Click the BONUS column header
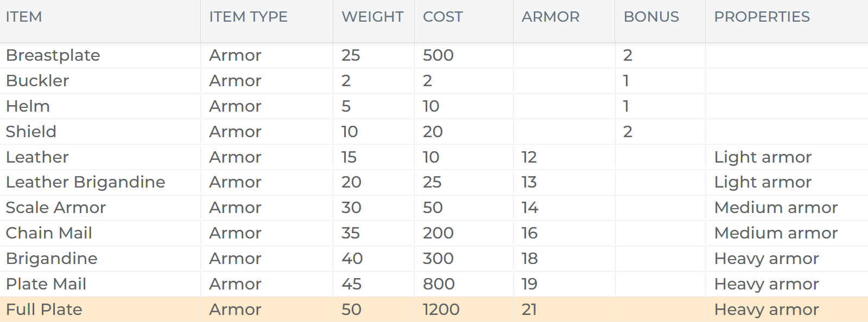Viewport: 868px width, 322px height. [x=651, y=17]
